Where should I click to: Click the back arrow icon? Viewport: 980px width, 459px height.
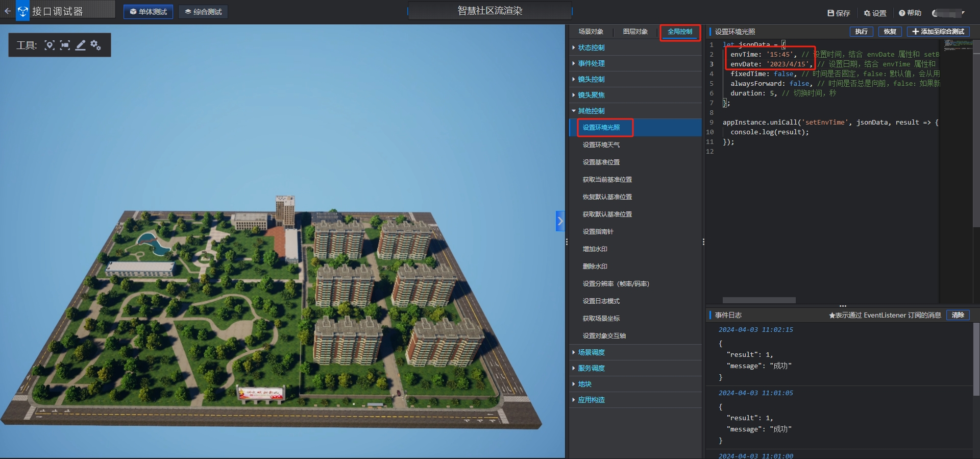(7, 11)
